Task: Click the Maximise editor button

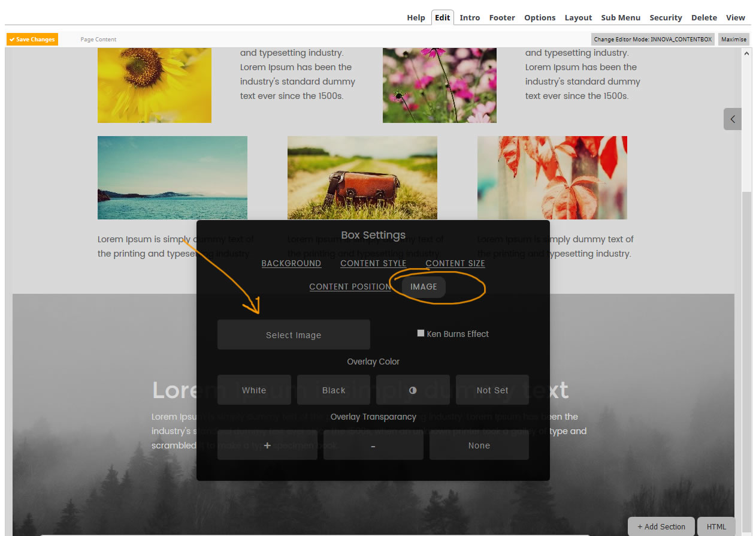Action: [x=734, y=39]
